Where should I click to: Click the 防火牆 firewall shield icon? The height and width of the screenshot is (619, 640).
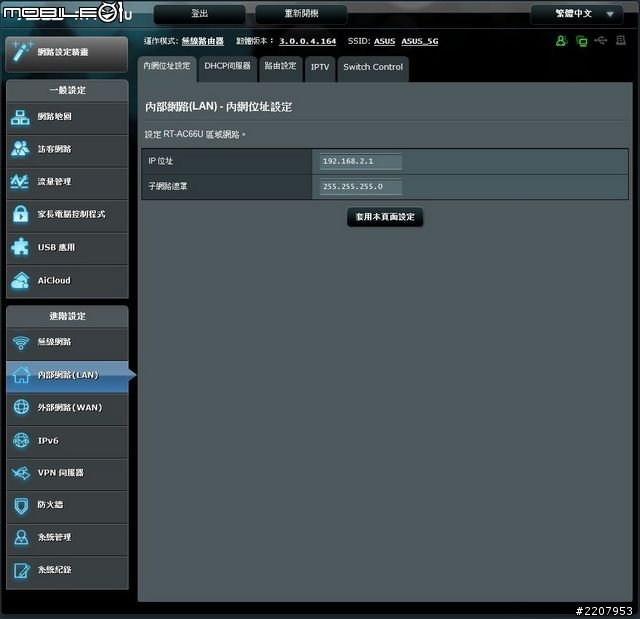[21, 505]
